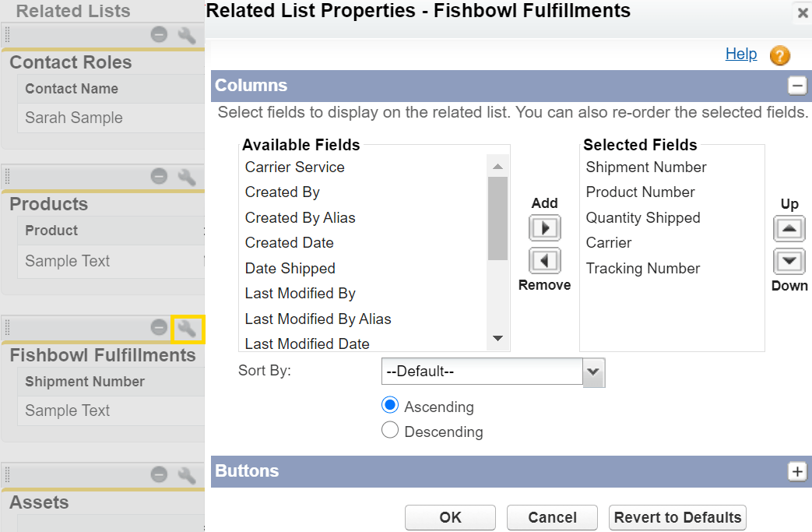The height and width of the screenshot is (532, 812).
Task: Add a field using the right Add arrow
Action: coord(544,228)
